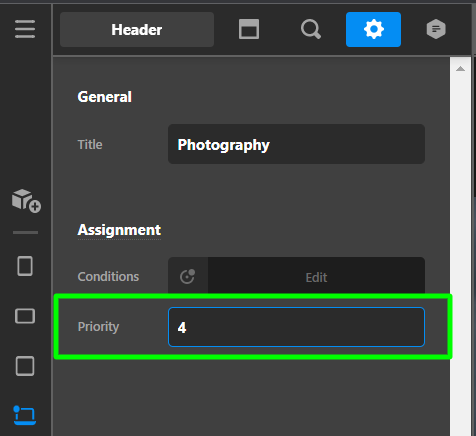This screenshot has width=476, height=436.
Task: Switch to portrait tablet preview
Action: (25, 266)
